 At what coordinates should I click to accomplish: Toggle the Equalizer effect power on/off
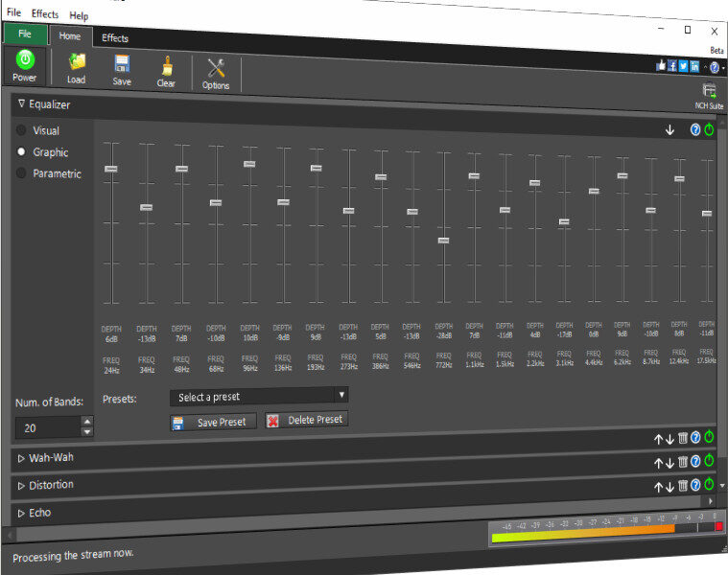click(709, 129)
